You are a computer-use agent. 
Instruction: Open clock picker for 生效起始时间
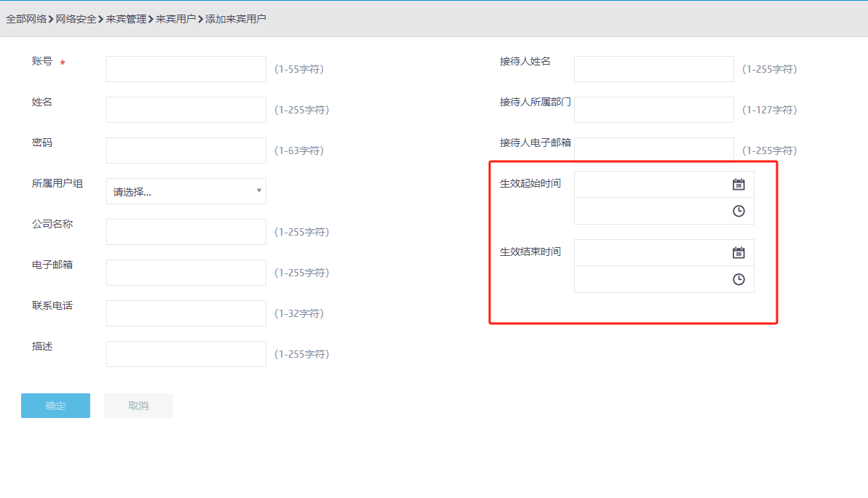point(738,211)
